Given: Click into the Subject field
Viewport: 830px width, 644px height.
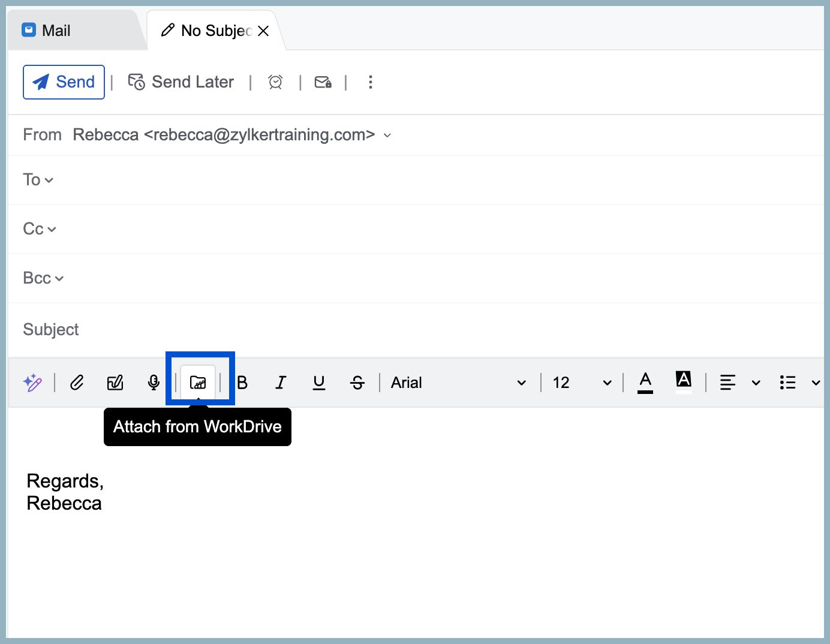Looking at the screenshot, I should point(415,330).
